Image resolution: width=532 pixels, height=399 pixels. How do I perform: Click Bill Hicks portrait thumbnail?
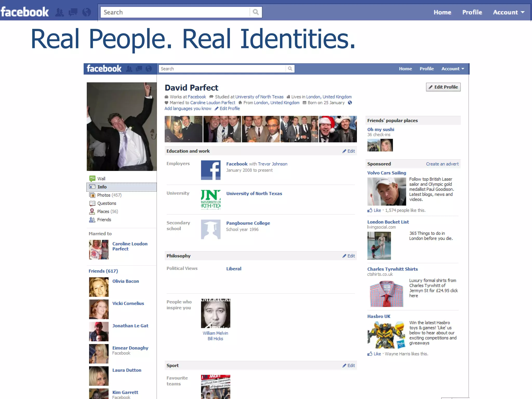tap(216, 313)
